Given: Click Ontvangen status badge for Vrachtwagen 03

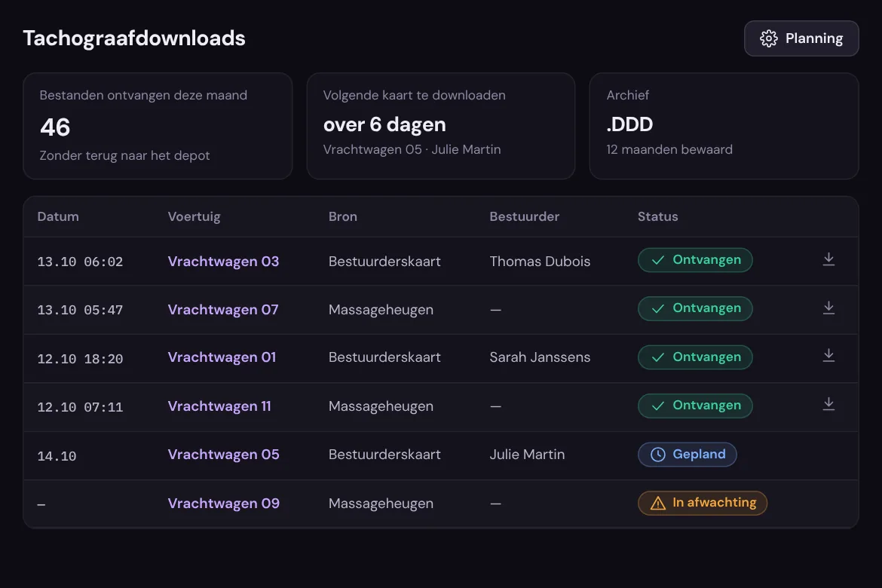Looking at the screenshot, I should (x=695, y=260).
